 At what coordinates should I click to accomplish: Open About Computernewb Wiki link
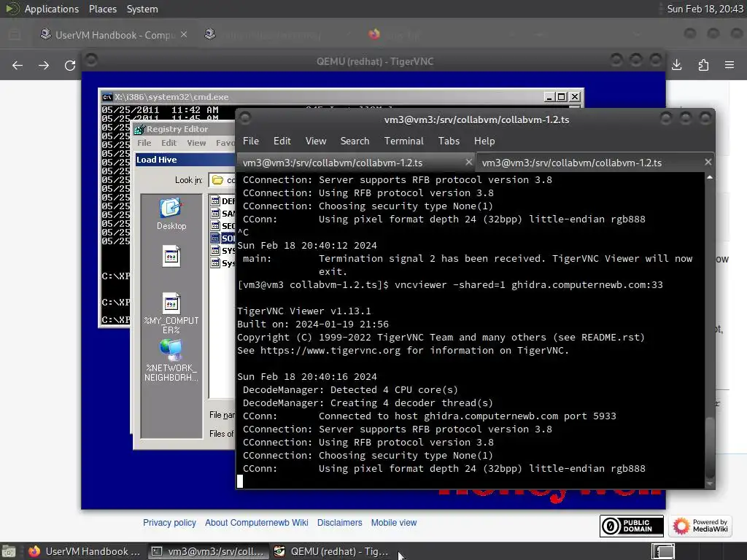pos(256,522)
